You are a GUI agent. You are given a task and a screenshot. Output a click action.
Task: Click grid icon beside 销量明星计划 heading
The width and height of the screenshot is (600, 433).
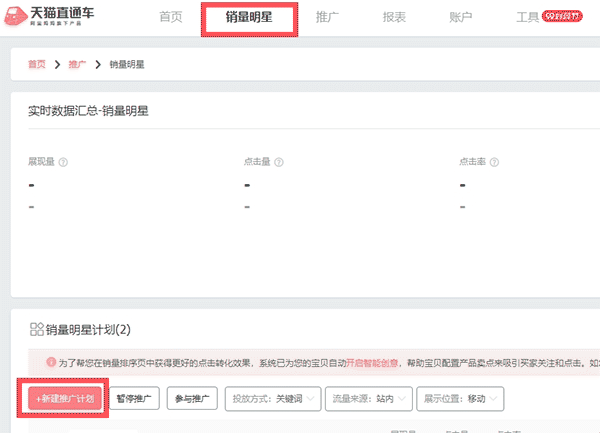pos(36,329)
